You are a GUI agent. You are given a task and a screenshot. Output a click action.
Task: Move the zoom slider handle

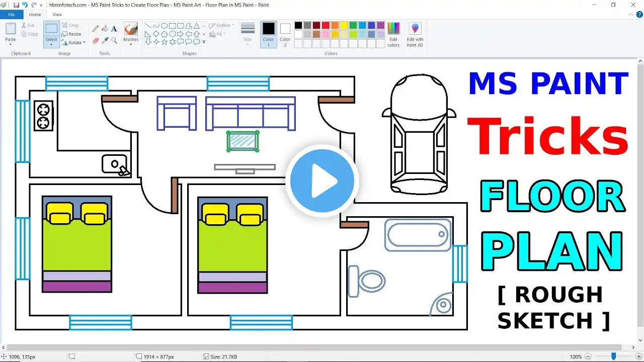coord(613,356)
